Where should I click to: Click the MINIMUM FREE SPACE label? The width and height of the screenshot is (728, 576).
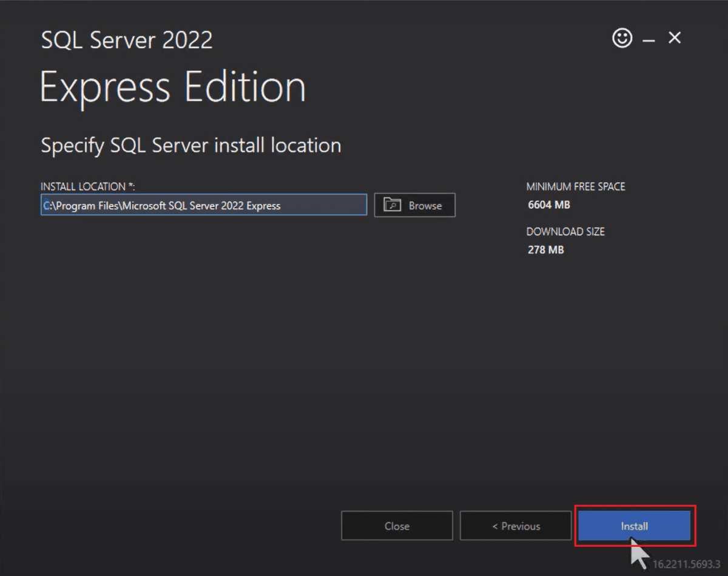[575, 187]
